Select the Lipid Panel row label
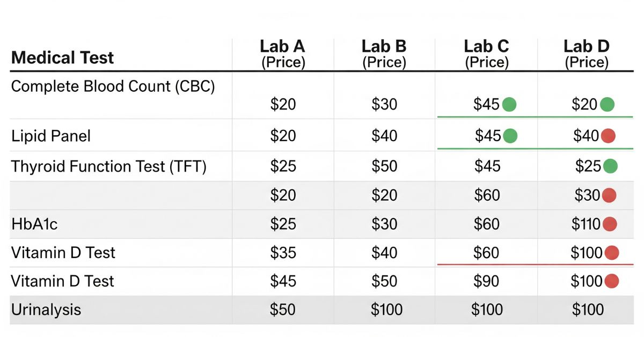 pyautogui.click(x=51, y=136)
